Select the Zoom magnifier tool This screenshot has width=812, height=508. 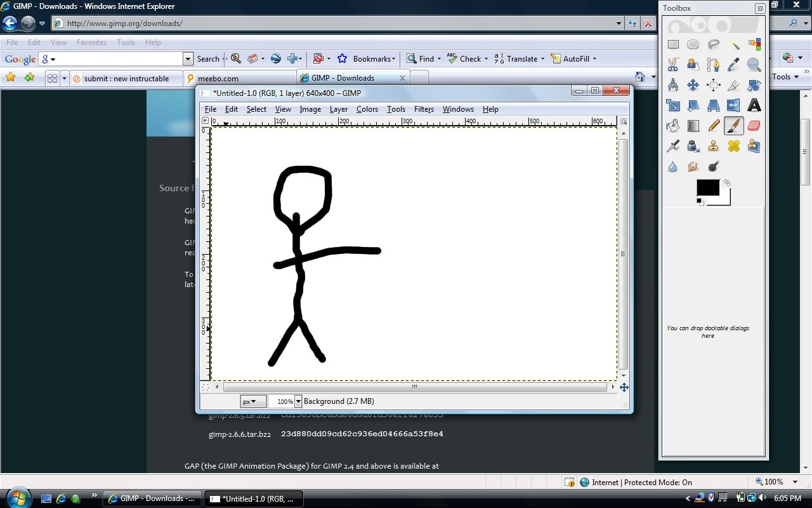[x=754, y=64]
